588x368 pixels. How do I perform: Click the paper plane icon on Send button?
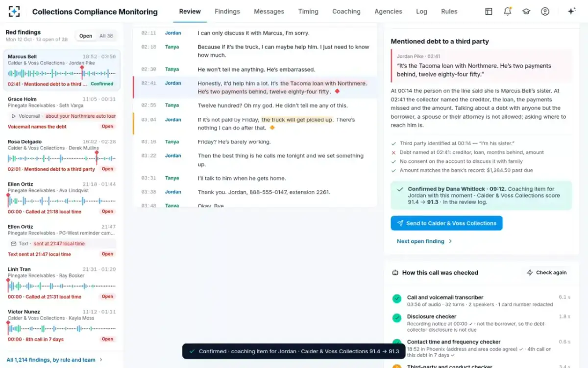[400, 223]
